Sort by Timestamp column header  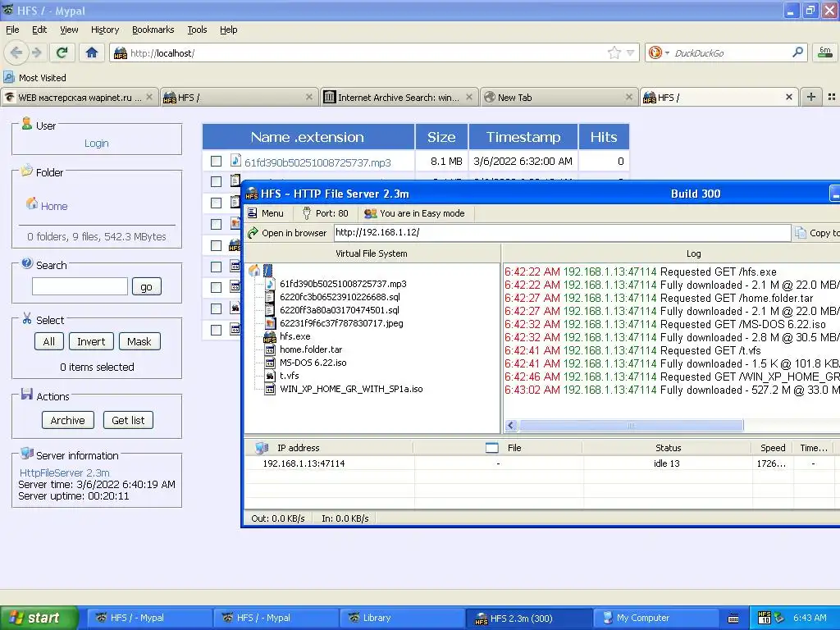coord(523,137)
